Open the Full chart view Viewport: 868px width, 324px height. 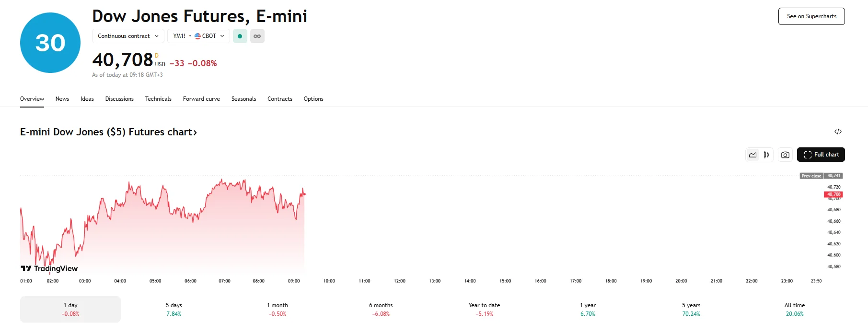[821, 155]
